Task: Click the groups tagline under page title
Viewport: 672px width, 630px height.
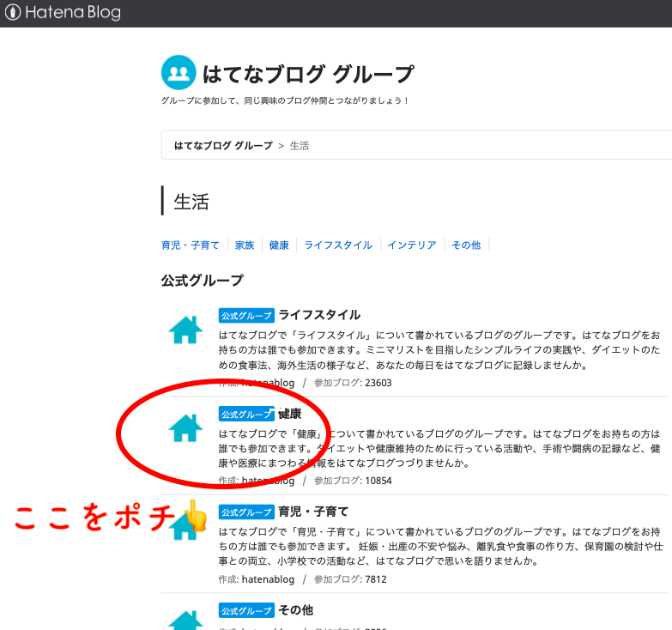Action: point(285,100)
